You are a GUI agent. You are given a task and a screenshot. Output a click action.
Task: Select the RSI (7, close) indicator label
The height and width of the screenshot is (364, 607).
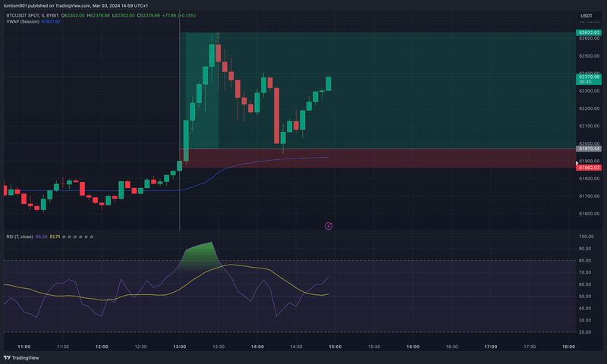[x=20, y=237]
